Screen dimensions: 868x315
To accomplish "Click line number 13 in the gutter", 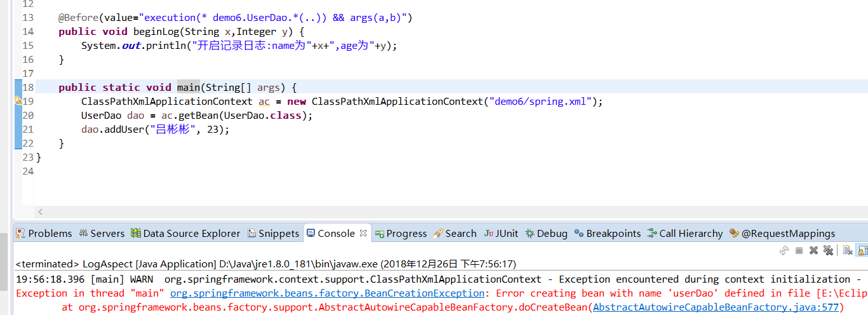I will [28, 18].
